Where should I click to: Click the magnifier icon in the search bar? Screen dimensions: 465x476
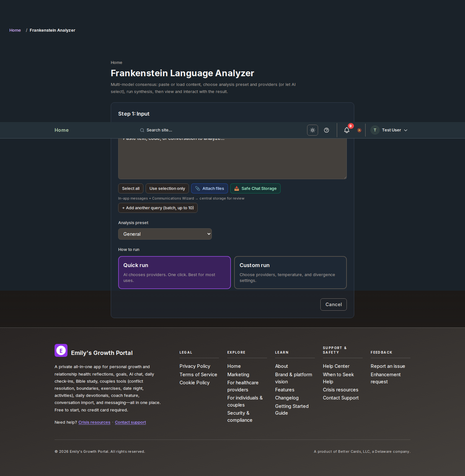coord(142,130)
